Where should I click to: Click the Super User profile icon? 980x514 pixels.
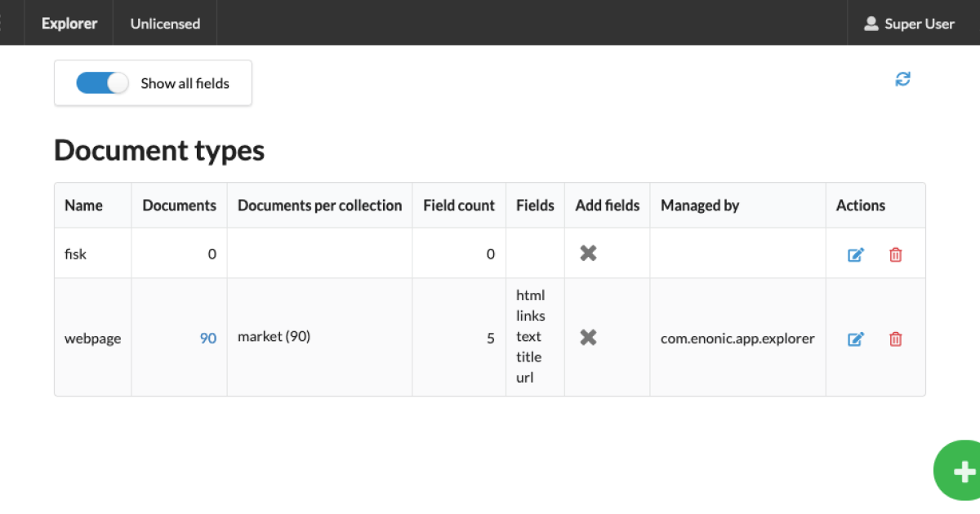(871, 23)
